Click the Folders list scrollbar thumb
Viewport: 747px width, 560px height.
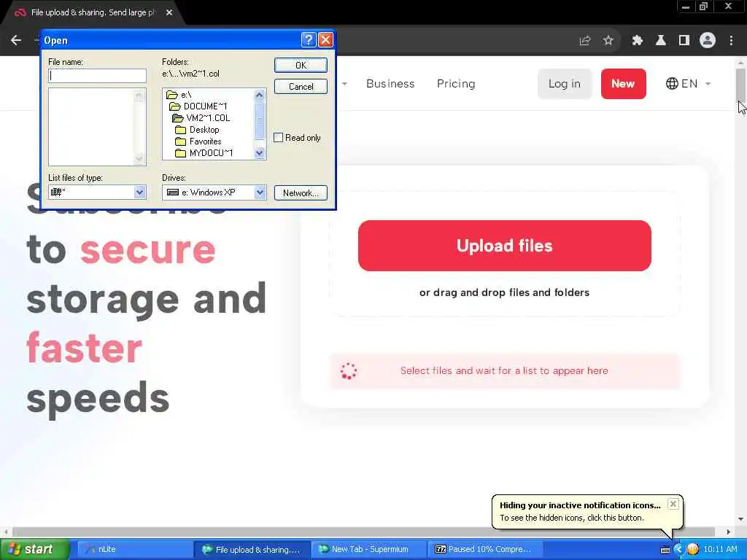(x=259, y=121)
